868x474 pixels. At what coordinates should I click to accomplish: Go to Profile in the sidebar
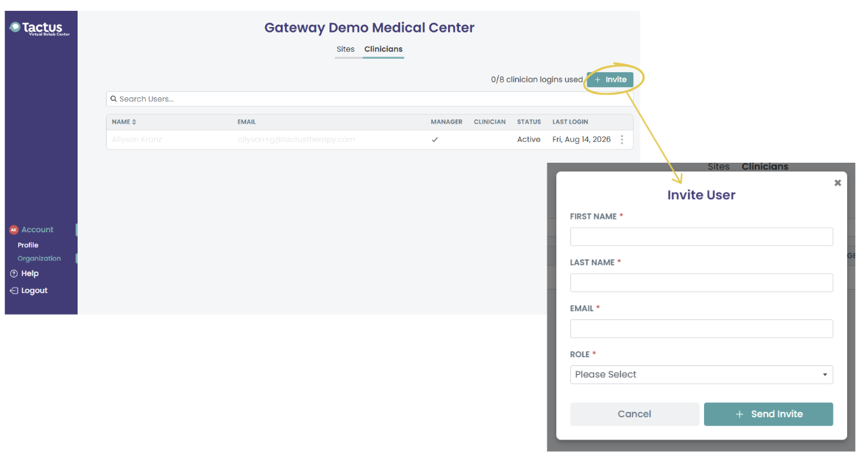(28, 245)
